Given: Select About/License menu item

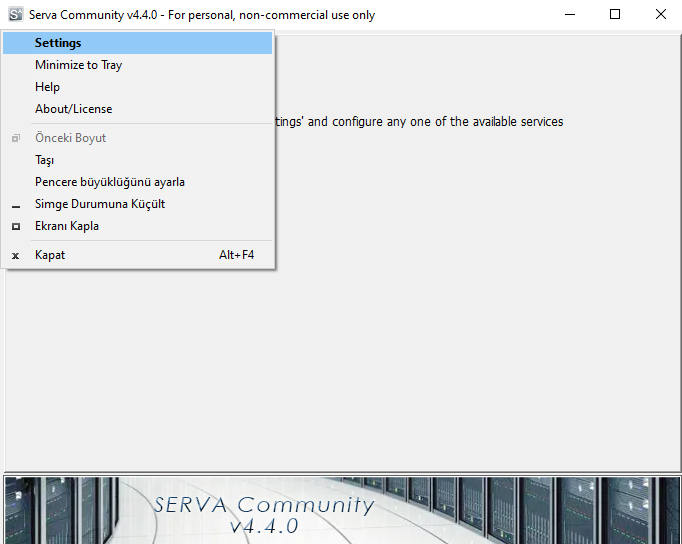Looking at the screenshot, I should pyautogui.click(x=137, y=109).
